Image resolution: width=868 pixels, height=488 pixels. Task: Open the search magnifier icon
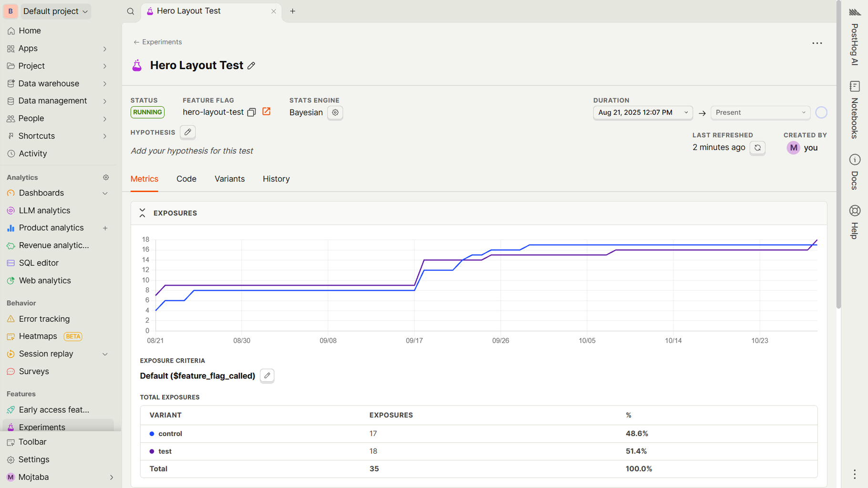point(130,11)
